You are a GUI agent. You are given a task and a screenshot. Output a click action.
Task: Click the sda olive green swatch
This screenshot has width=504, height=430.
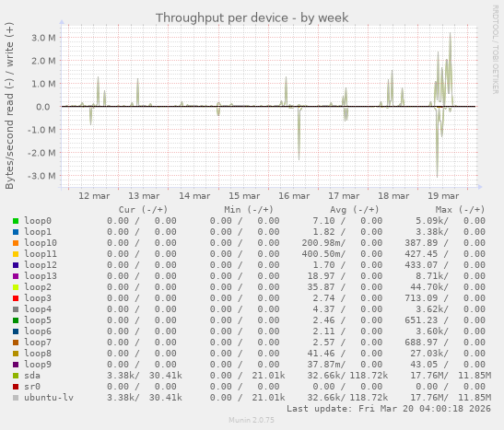[16, 376]
